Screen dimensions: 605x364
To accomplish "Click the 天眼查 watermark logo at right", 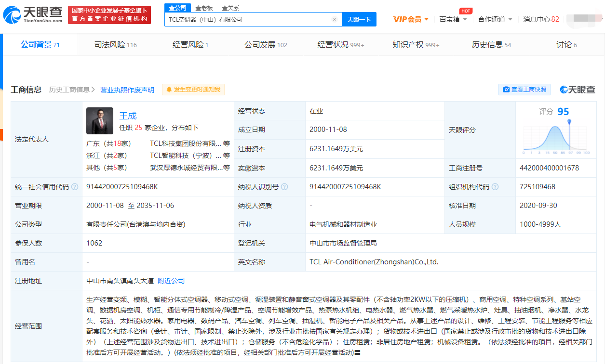I will (x=577, y=90).
